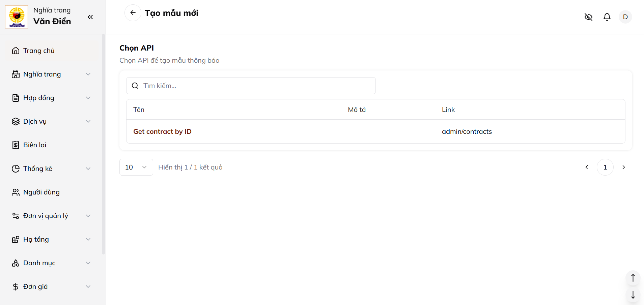Collapse the sidebar with double-chevron icon
The height and width of the screenshot is (305, 644).
click(90, 17)
